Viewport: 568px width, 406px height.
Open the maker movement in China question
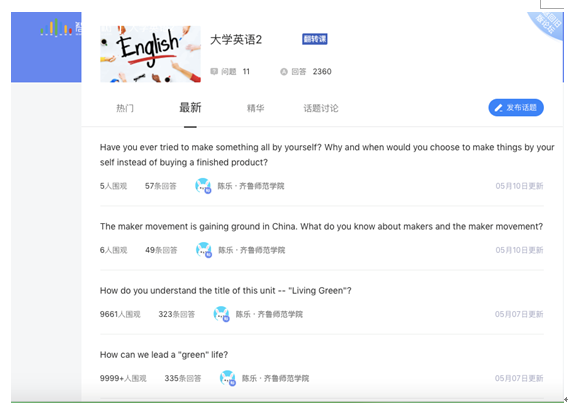coord(321,226)
